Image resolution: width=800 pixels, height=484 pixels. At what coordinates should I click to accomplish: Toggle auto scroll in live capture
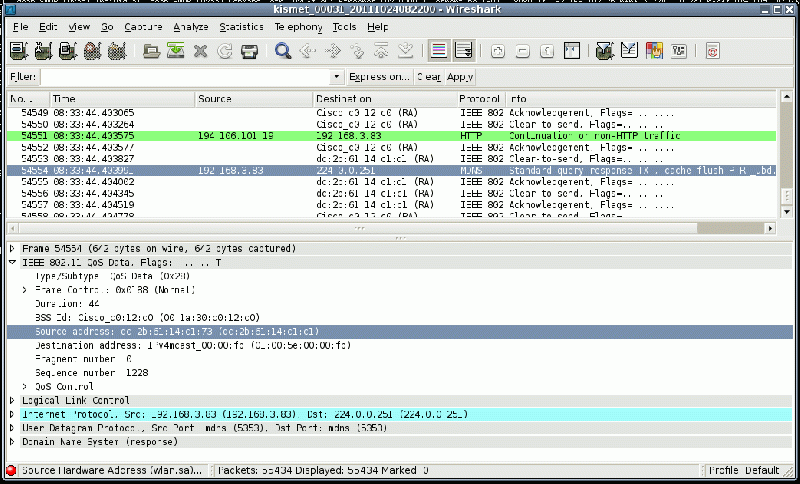click(x=464, y=51)
